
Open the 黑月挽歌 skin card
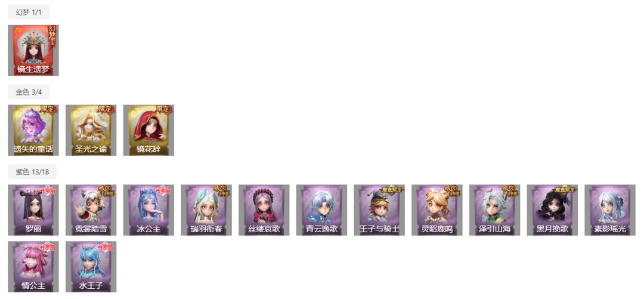click(x=552, y=209)
